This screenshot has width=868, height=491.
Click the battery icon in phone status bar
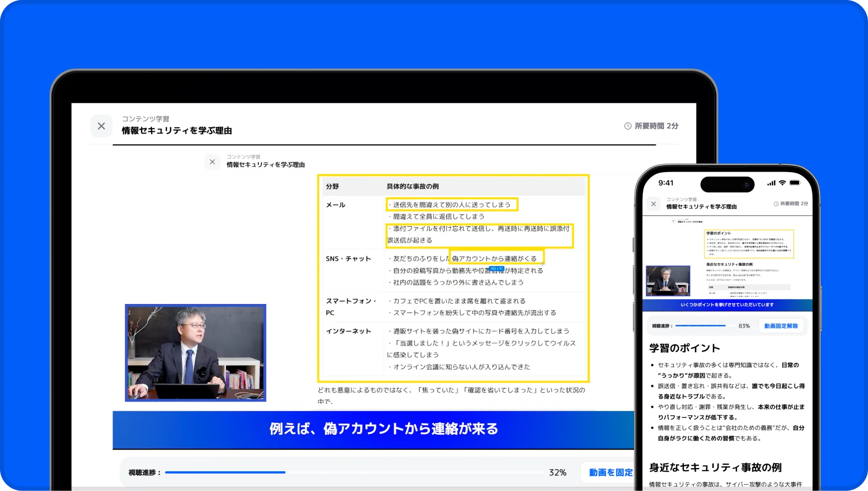[x=795, y=183]
